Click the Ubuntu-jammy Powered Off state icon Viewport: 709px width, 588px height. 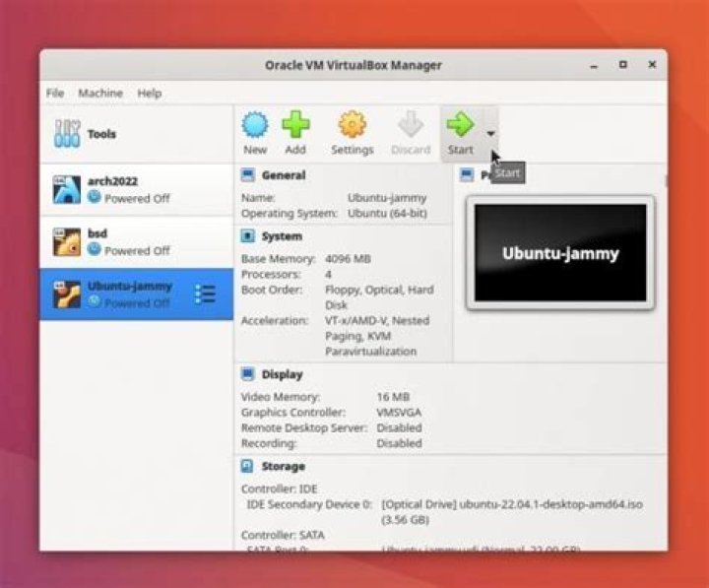coord(95,301)
